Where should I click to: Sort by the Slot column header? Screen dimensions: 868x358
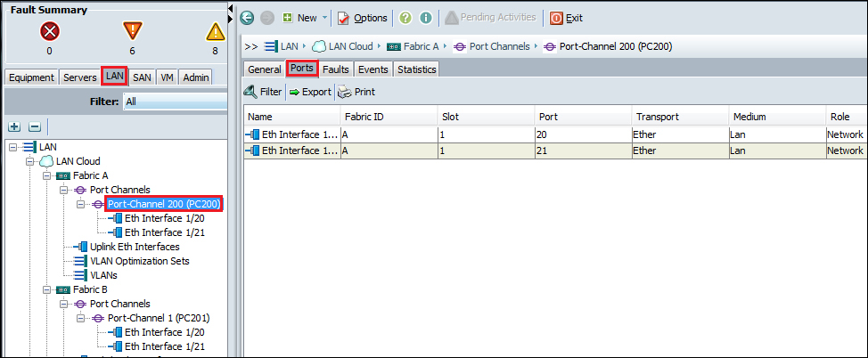(x=486, y=118)
